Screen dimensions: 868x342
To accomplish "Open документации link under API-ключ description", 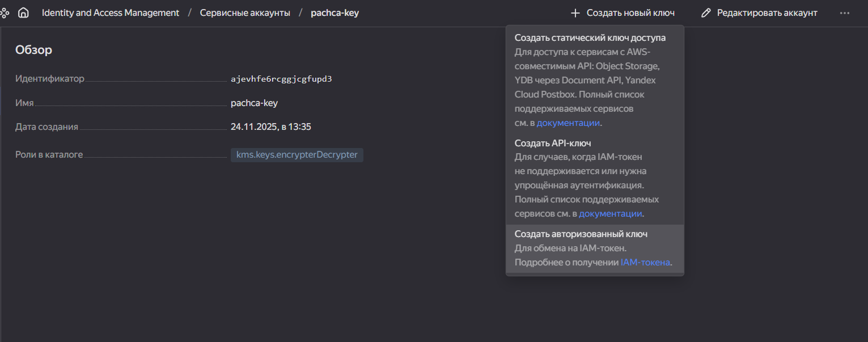I will click(x=610, y=214).
